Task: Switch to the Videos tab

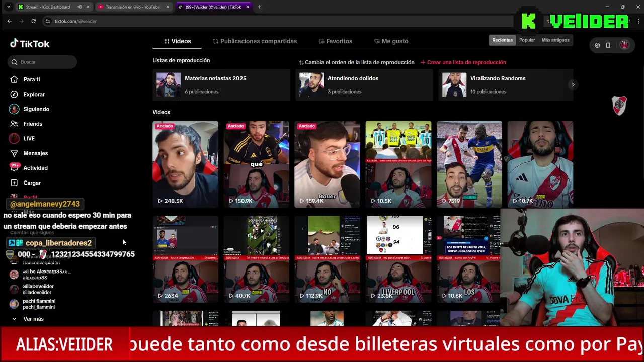Action: tap(177, 41)
